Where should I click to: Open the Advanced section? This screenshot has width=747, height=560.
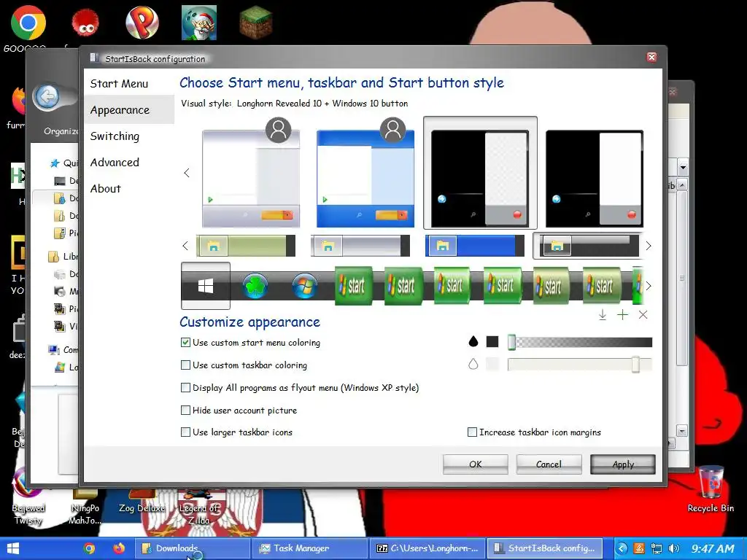click(x=115, y=163)
